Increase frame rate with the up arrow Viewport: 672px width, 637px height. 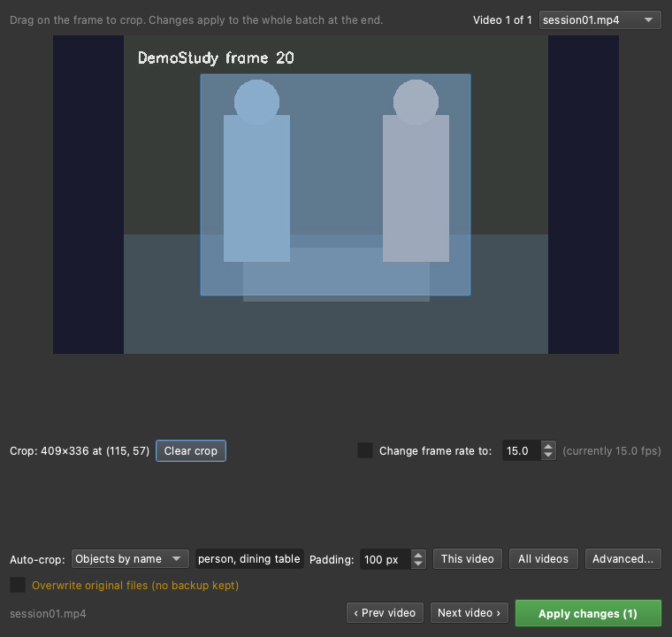(548, 446)
